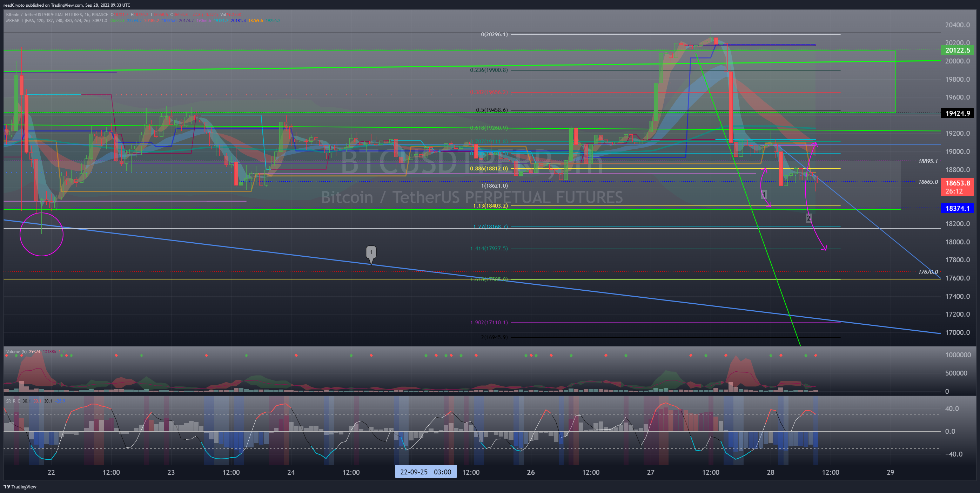This screenshot has height=493, width=980.
Task: Click date 26 on the time axis
Action: click(x=531, y=472)
